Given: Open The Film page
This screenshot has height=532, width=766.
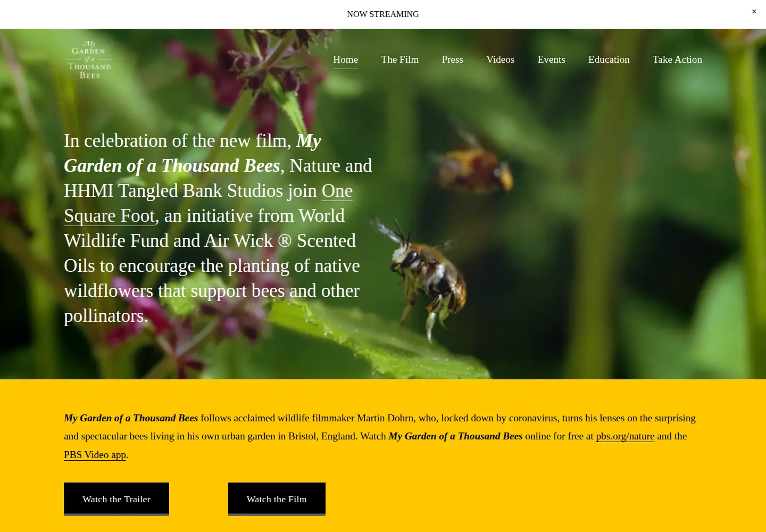Looking at the screenshot, I should (399, 60).
